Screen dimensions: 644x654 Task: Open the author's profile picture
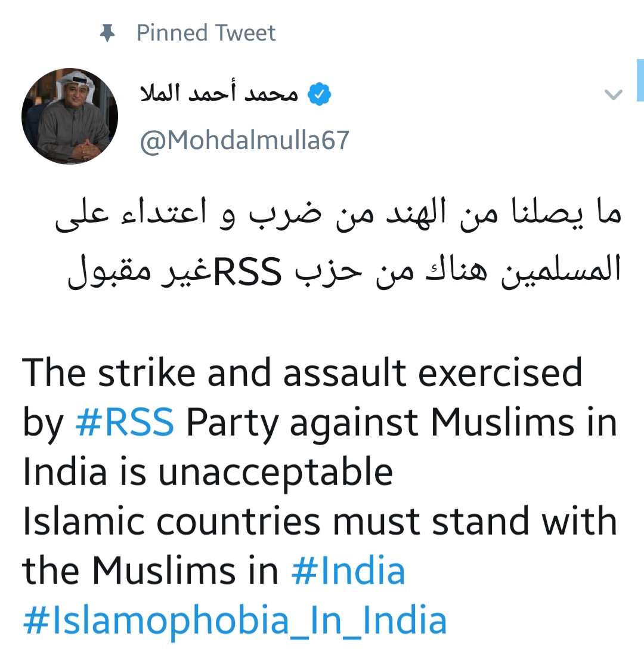70,116
